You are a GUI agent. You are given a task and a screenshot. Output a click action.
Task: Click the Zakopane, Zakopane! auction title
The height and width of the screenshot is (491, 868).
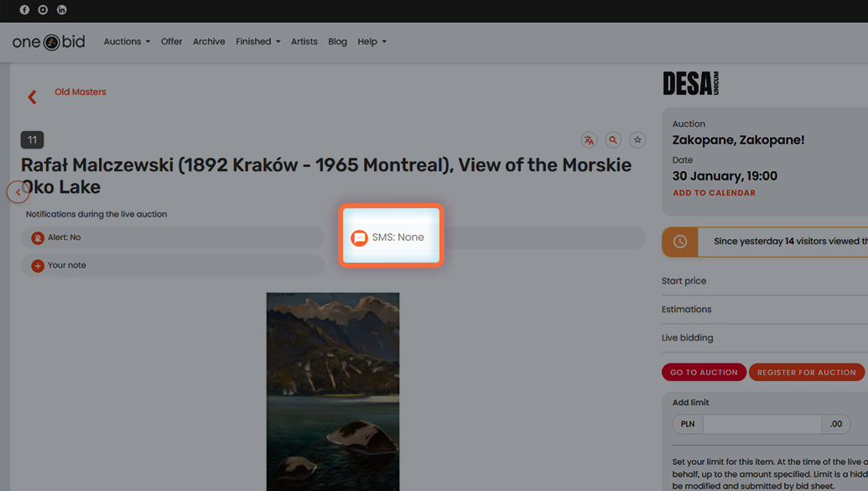(739, 140)
